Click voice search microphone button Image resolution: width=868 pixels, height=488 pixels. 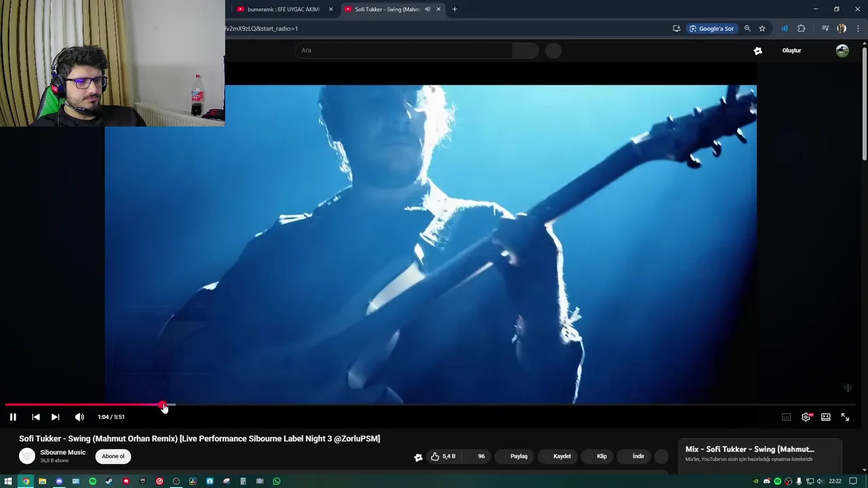tap(553, 50)
